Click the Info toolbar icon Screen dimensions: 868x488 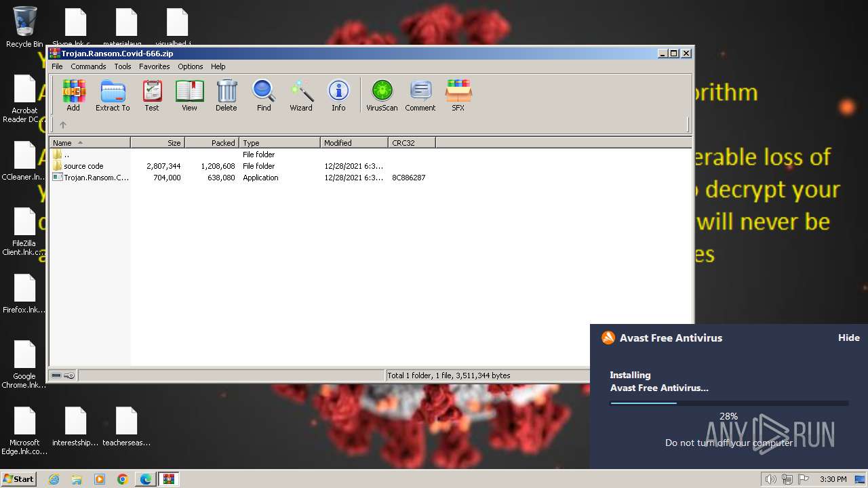point(338,96)
